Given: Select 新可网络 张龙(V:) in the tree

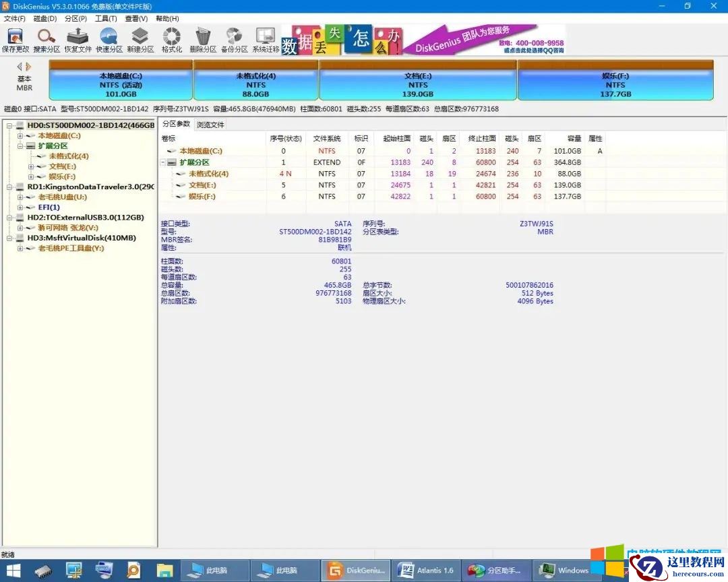Looking at the screenshot, I should click(x=68, y=228).
